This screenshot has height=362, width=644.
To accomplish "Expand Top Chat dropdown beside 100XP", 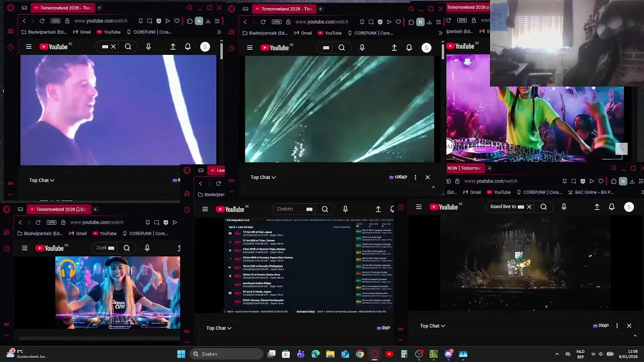I will coord(263,177).
